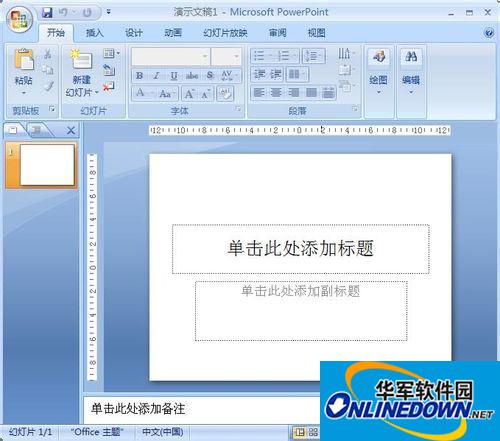Open the 绘图 drawing group
This screenshot has width=500, height=441.
(379, 71)
